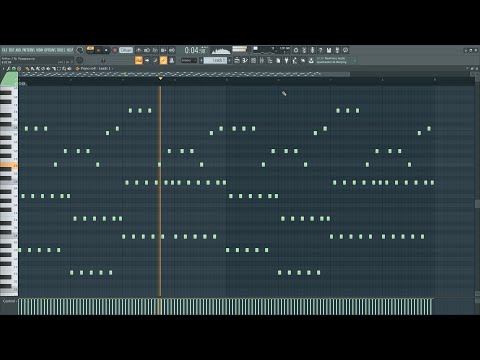Click the CPU and memory monitor
The height and width of the screenshot is (360, 480).
click(271, 50)
